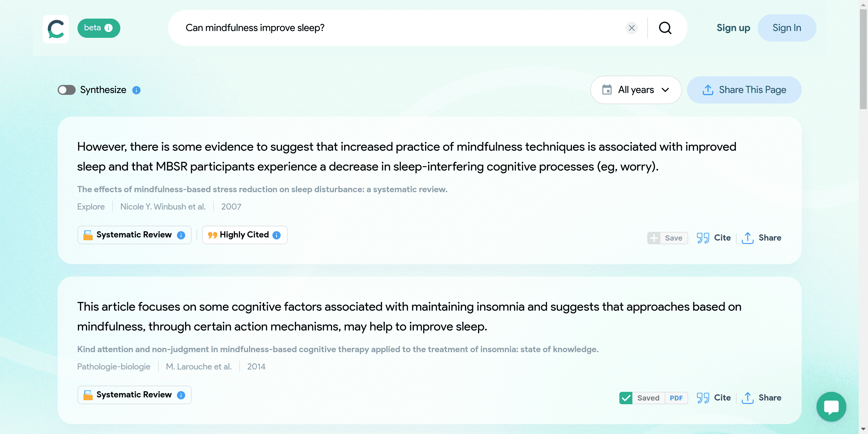Click the beta info badge

tap(99, 28)
